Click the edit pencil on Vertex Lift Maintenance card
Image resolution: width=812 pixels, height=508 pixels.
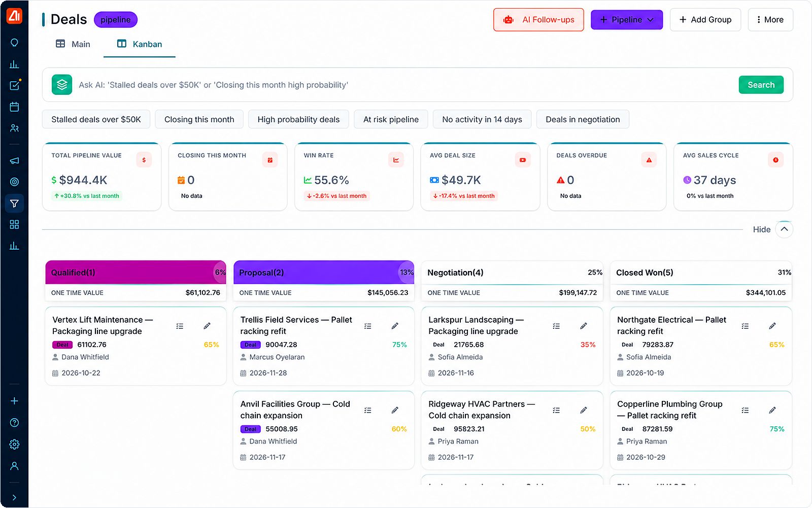(207, 326)
